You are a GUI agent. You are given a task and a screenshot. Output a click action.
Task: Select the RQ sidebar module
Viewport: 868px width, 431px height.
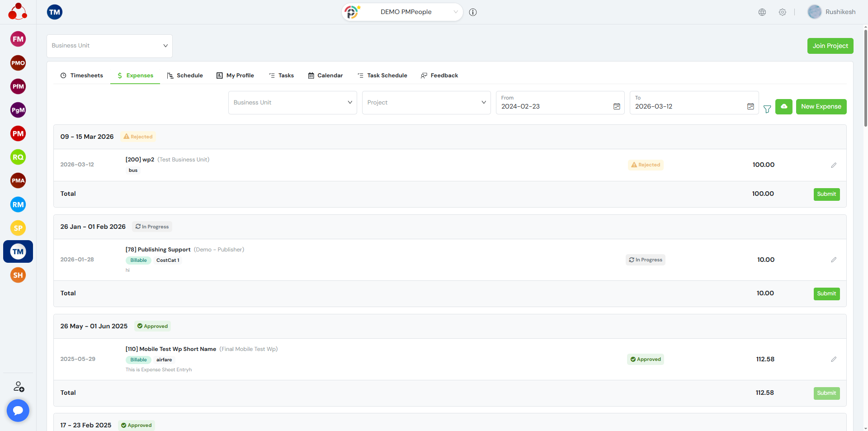(18, 157)
